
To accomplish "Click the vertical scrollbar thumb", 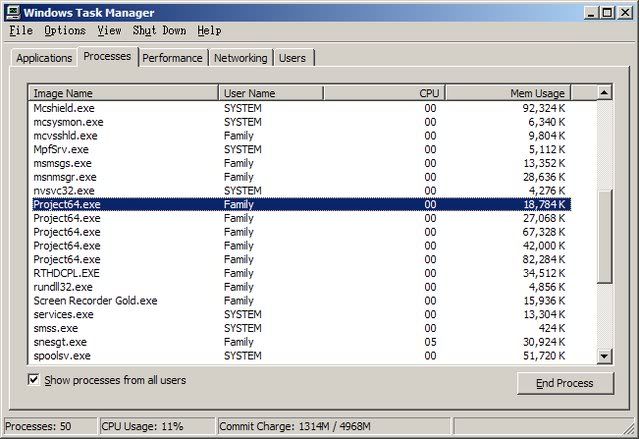I will point(604,236).
